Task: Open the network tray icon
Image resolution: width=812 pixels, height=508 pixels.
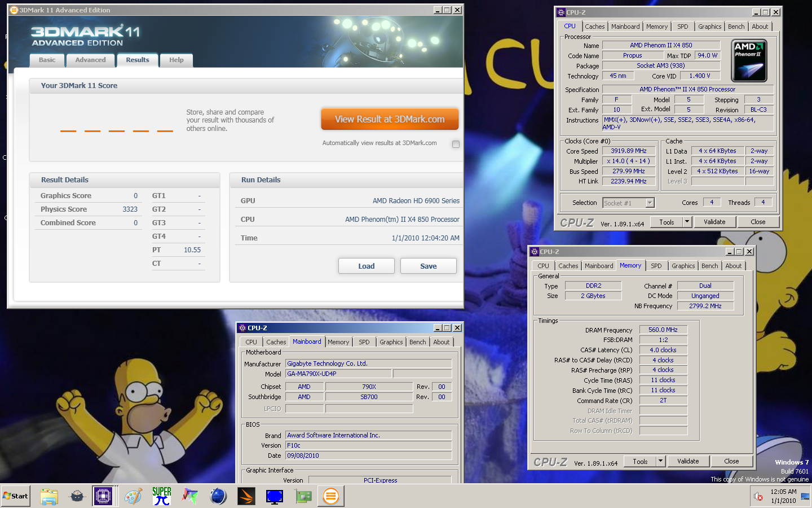Action: tap(805, 497)
